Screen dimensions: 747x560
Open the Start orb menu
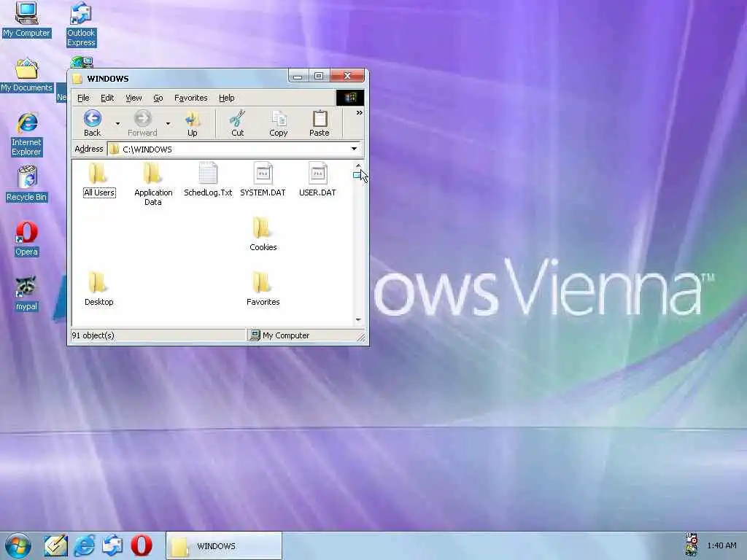point(18,545)
